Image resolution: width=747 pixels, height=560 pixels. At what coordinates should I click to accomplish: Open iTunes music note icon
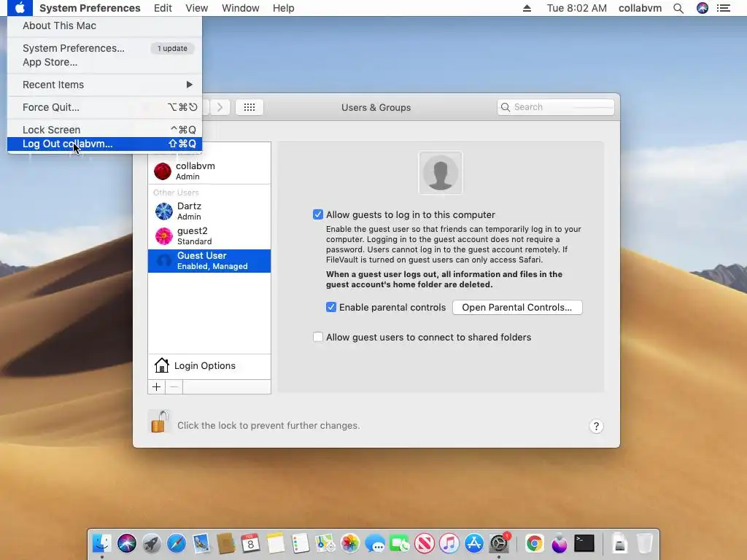pos(449,543)
